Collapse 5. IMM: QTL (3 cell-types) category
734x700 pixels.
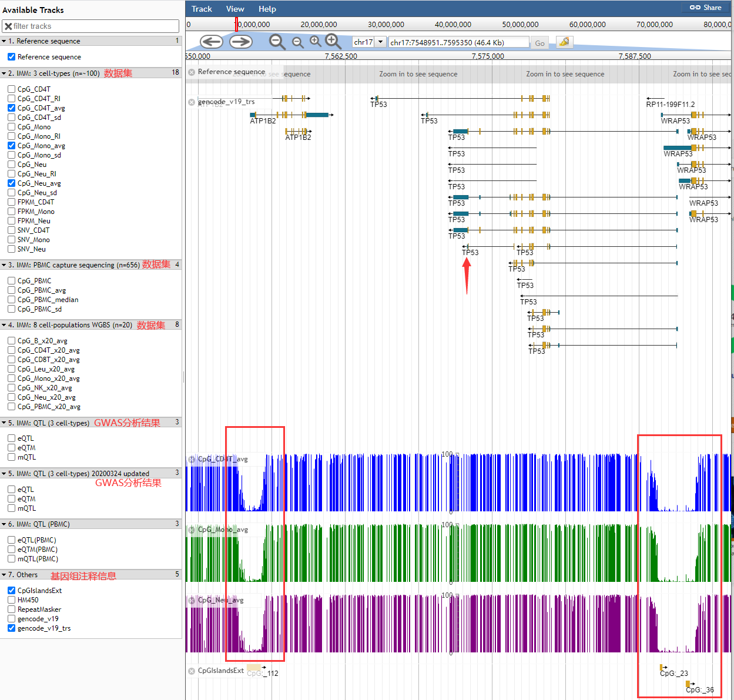(91, 423)
